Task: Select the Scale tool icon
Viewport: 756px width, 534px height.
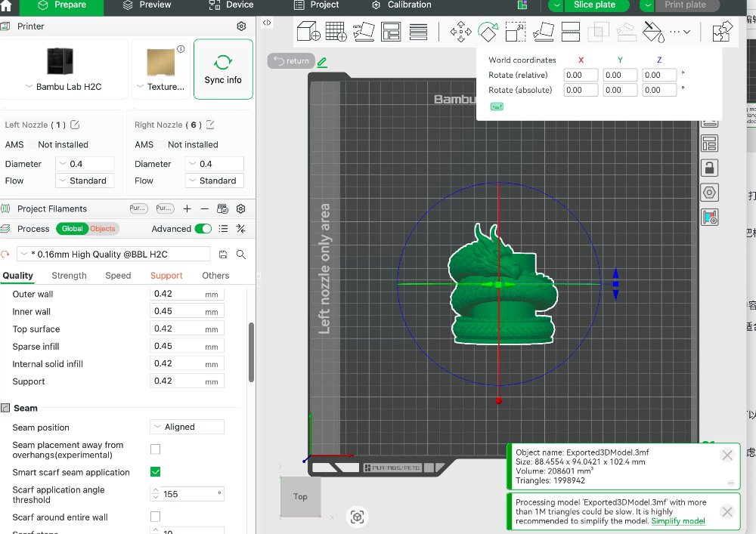Action: (516, 32)
